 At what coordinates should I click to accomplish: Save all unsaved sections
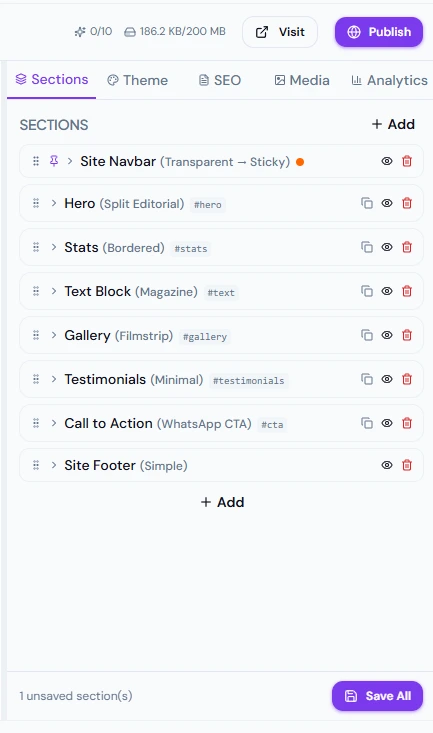[377, 696]
